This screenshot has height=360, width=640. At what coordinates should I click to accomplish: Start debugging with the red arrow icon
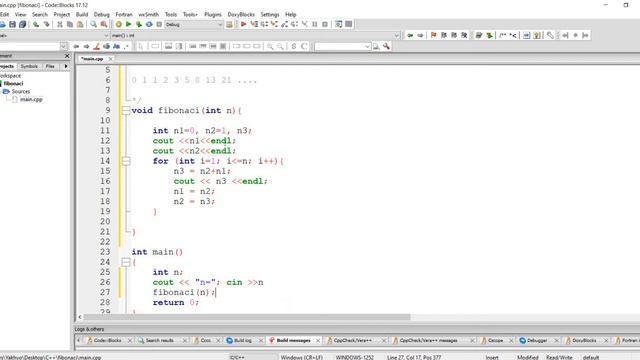[x=243, y=24]
